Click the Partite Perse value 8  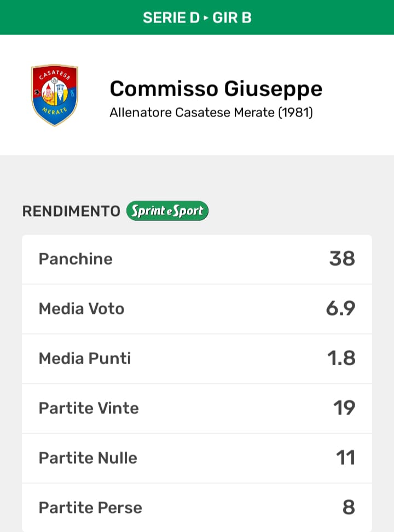point(349,507)
